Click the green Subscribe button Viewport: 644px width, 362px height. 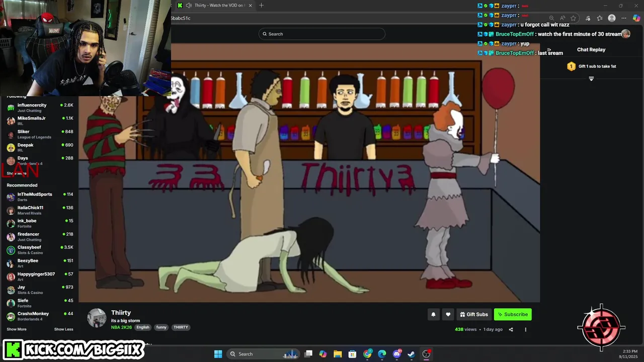click(513, 314)
